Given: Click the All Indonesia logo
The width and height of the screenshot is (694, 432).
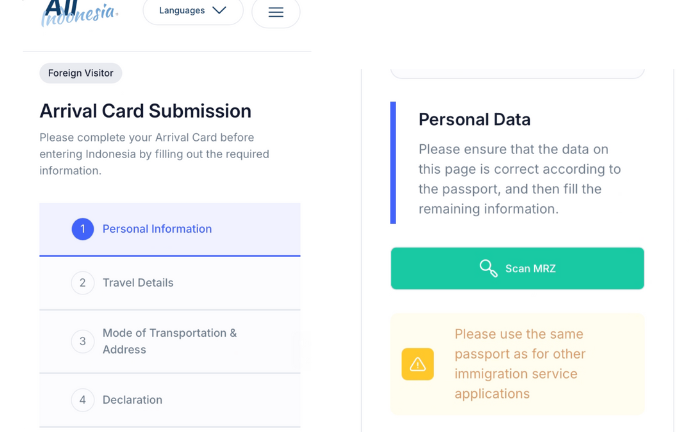Looking at the screenshot, I should pos(79,13).
